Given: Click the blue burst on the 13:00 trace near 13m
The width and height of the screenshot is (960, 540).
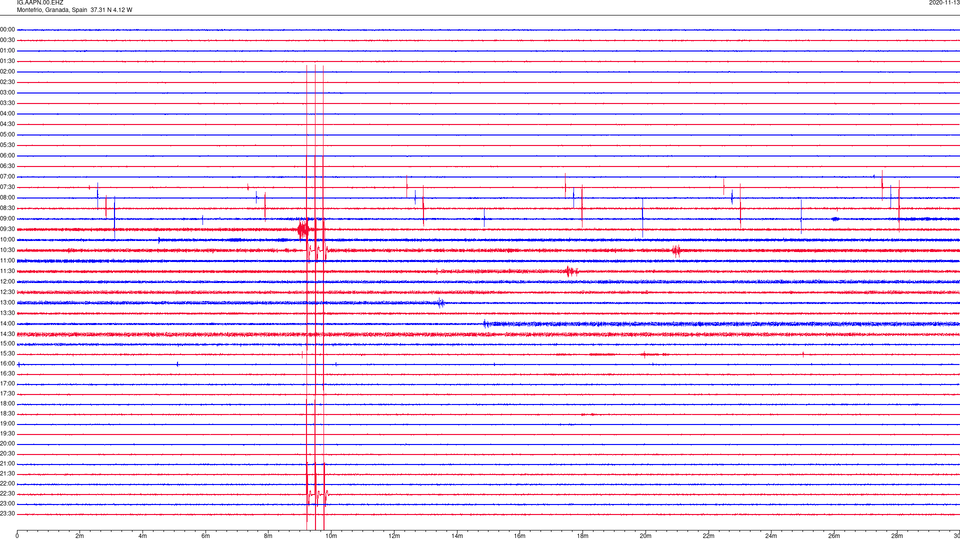Looking at the screenshot, I should coord(441,302).
